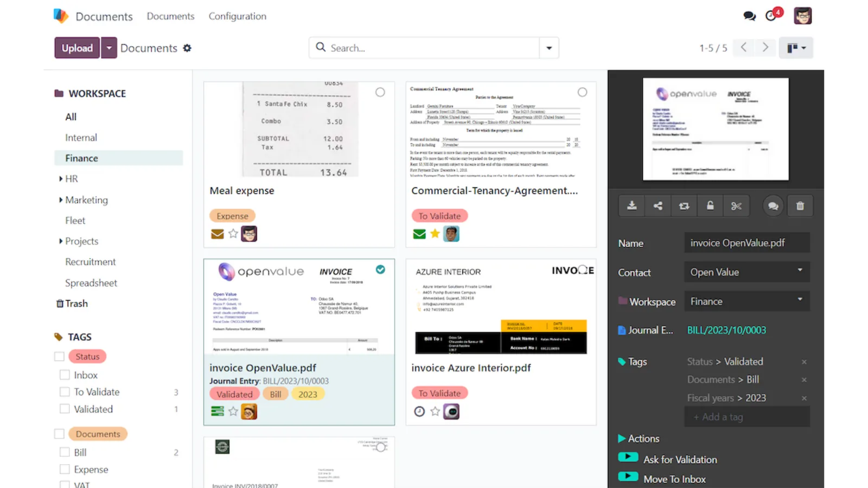This screenshot has height=488, width=868.
Task: Unstar the Commercial-Tenancy-Agreement document
Action: (x=435, y=234)
